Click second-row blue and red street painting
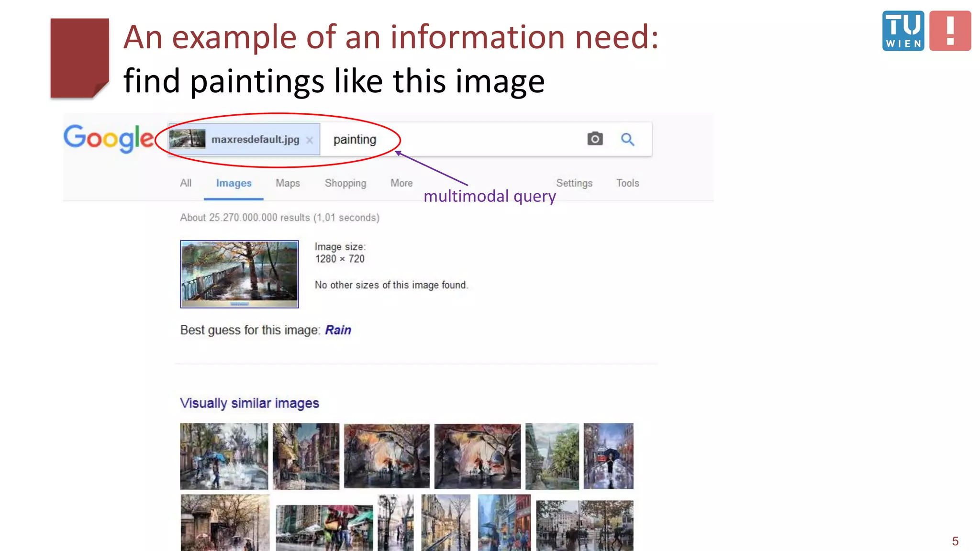980x551 pixels. (504, 523)
